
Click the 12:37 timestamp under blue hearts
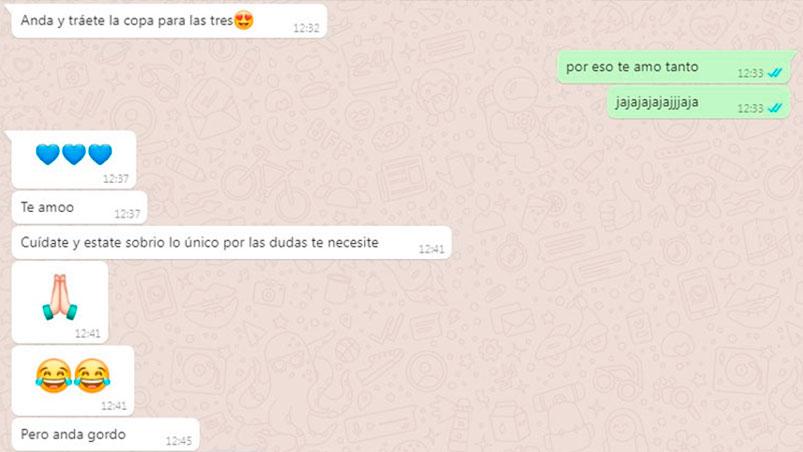pyautogui.click(x=116, y=179)
